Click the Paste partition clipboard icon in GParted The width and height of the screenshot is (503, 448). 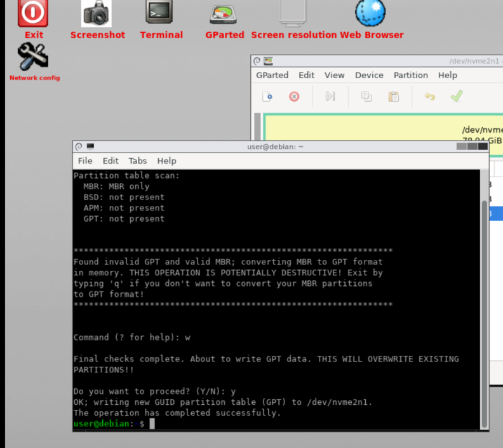[394, 97]
